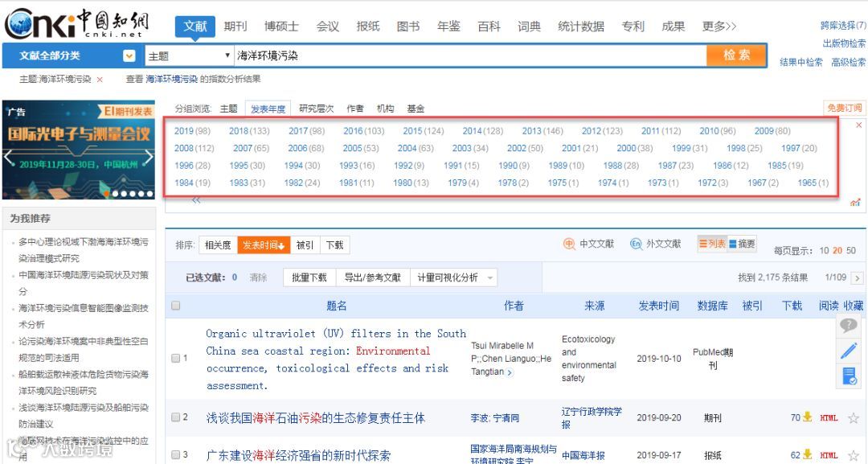Open recommended 中国海洋环境陆源污染现状及对策 article
The width and height of the screenshot is (868, 464).
tap(83, 282)
